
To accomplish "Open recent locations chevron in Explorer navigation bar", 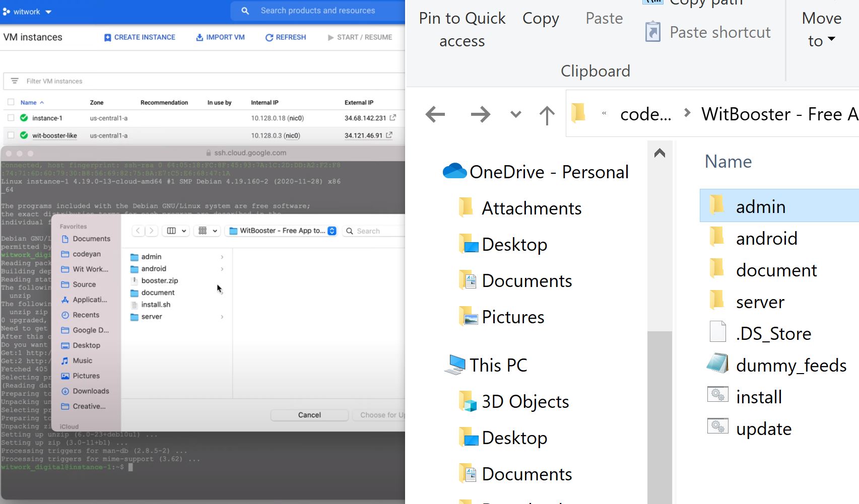I will pos(515,114).
